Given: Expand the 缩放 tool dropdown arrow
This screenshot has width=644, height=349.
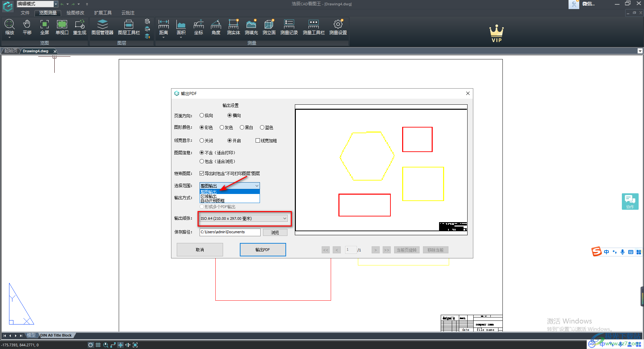Looking at the screenshot, I should tap(9, 37).
